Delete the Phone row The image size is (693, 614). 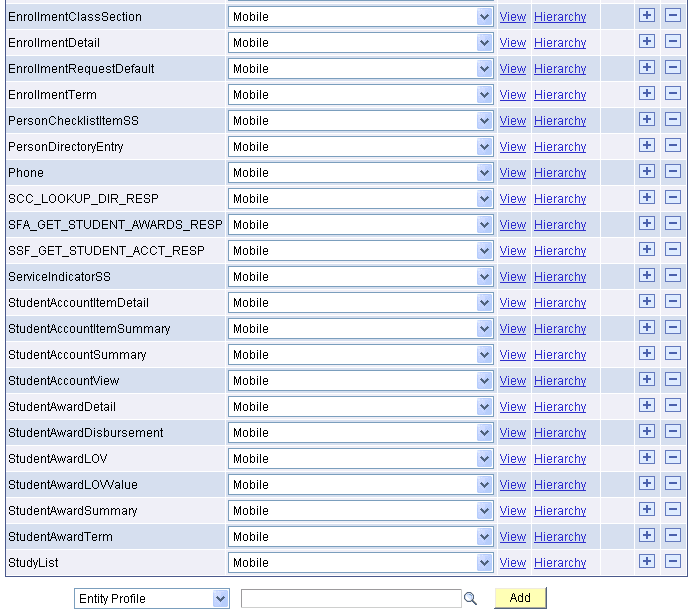[673, 172]
